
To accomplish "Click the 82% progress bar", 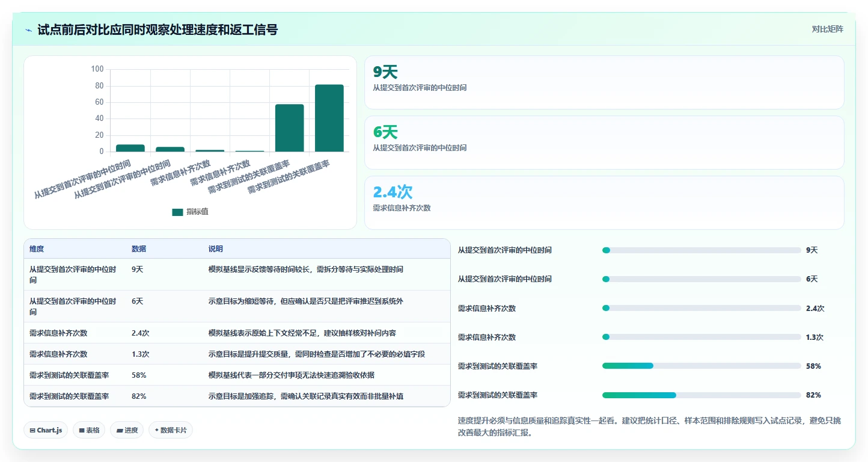I will coord(701,395).
